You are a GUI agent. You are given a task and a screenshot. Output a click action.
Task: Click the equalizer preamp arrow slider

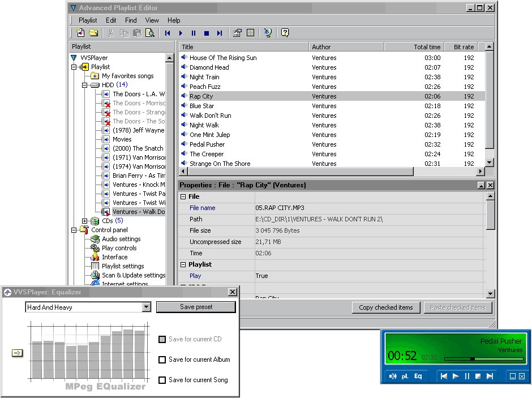[17, 353]
